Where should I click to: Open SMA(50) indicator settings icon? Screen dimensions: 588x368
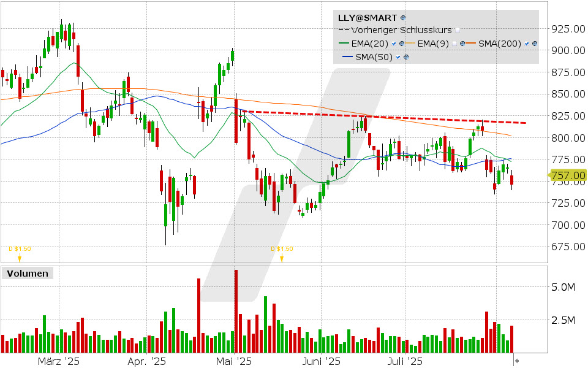click(405, 57)
